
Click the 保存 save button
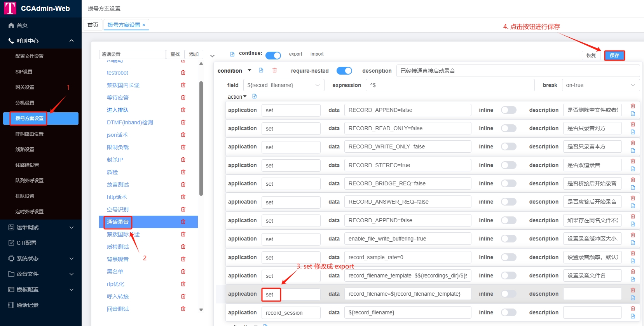click(614, 56)
